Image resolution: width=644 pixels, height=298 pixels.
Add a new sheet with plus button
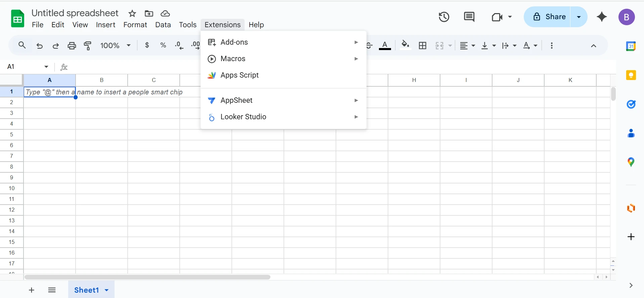tap(32, 290)
